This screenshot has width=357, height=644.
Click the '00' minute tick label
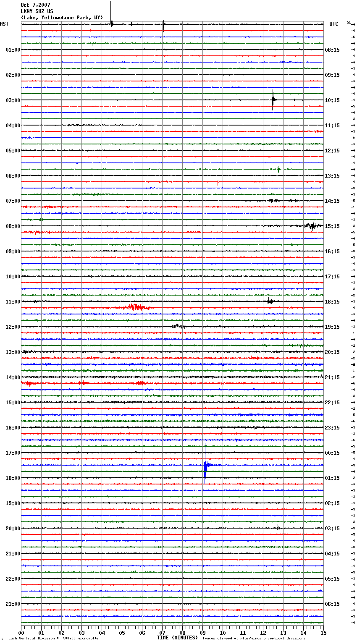(21, 633)
